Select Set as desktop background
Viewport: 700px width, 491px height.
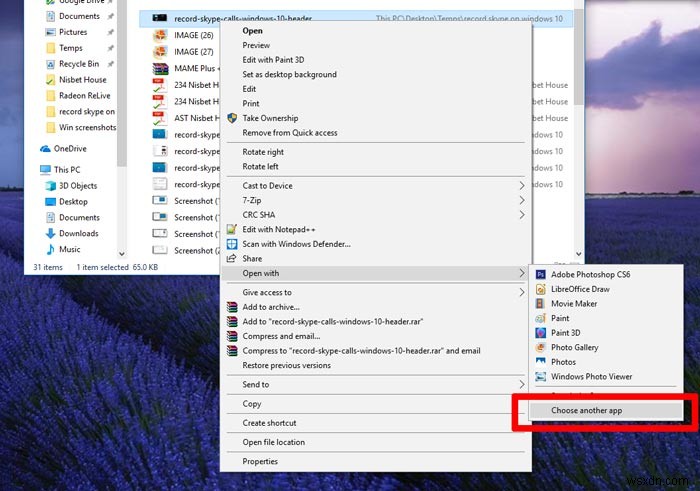click(289, 75)
